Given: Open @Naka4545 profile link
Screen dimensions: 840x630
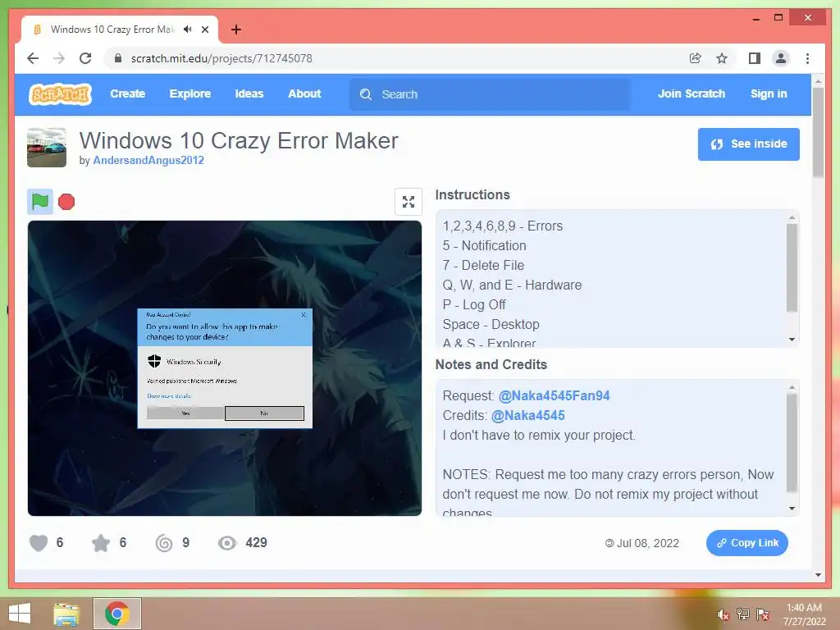Looking at the screenshot, I should [x=527, y=416].
